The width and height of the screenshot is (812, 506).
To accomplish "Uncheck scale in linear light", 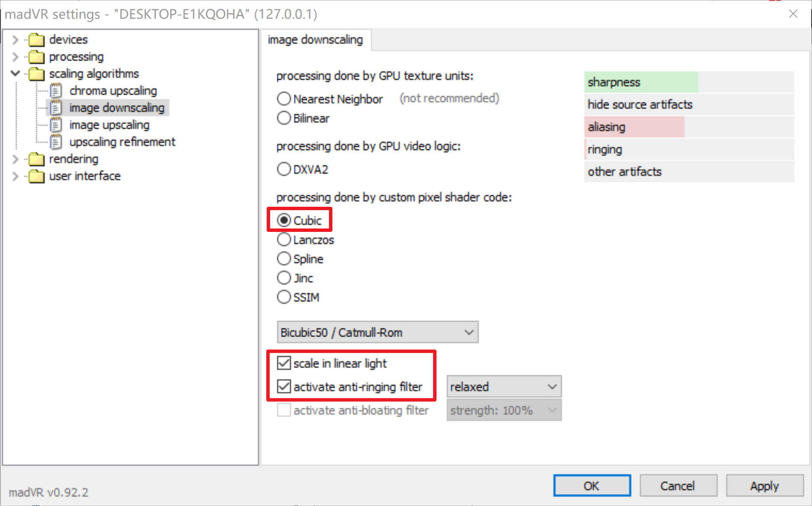I will click(x=284, y=363).
